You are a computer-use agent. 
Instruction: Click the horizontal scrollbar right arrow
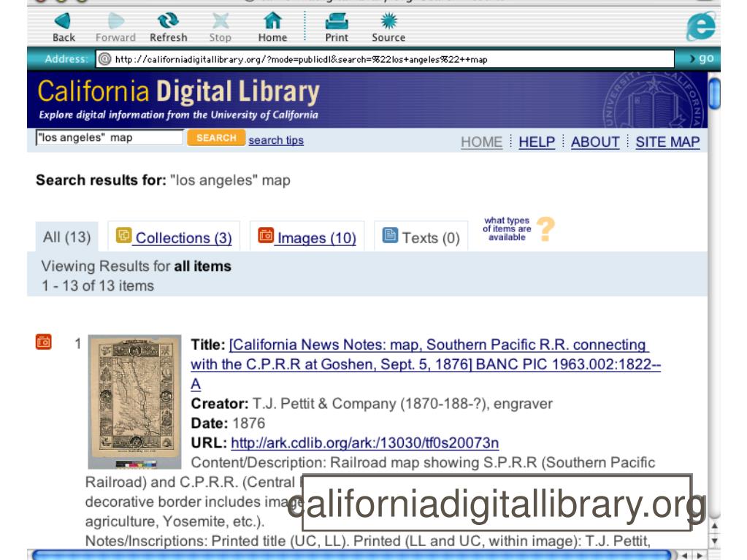699,555
